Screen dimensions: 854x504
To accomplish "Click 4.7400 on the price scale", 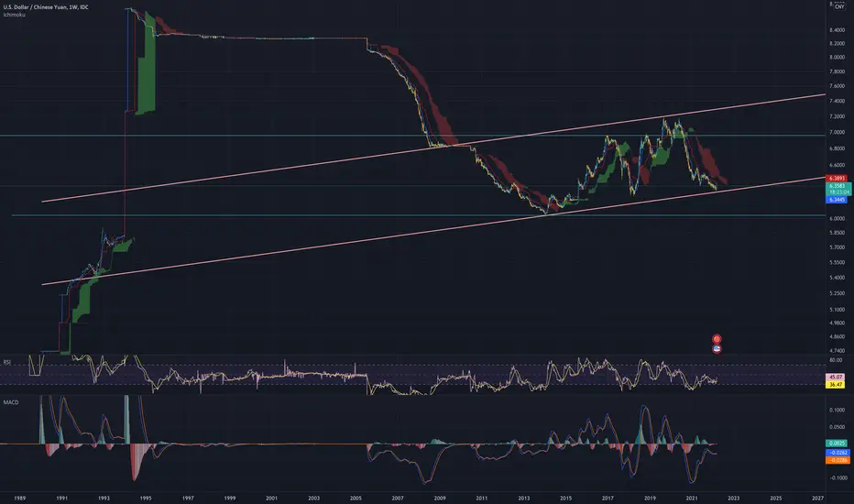I will coord(838,350).
